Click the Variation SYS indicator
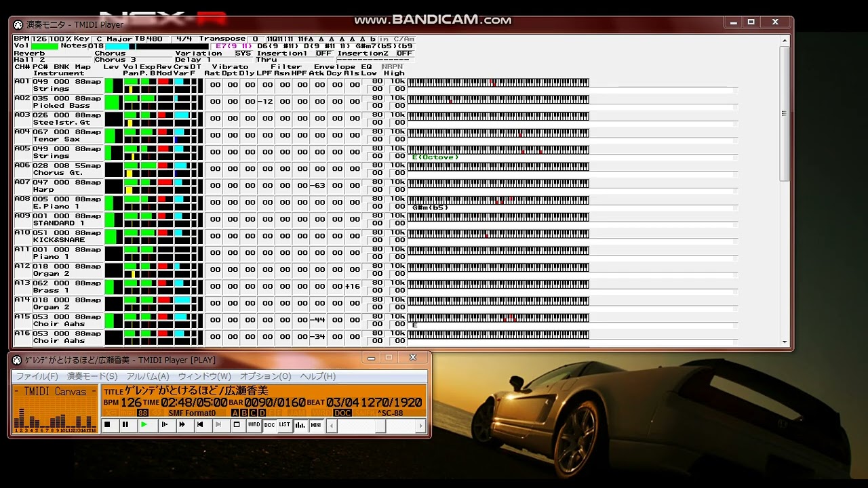The width and height of the screenshot is (868, 488). click(243, 53)
